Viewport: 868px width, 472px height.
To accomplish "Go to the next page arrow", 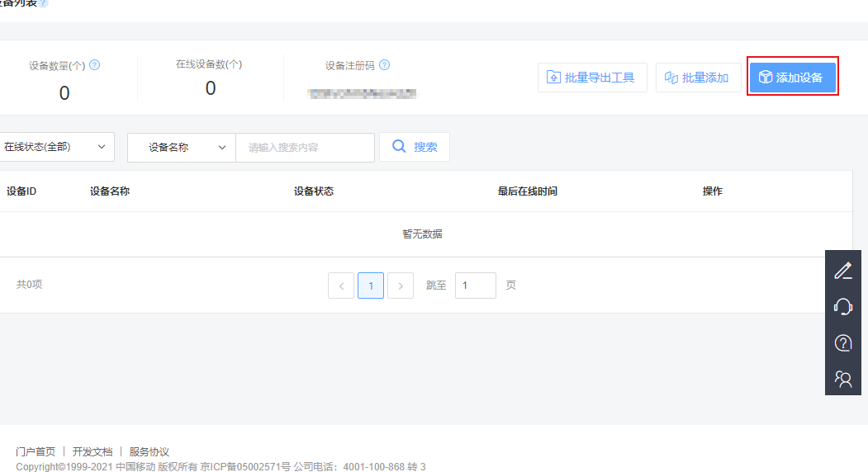I will (401, 286).
